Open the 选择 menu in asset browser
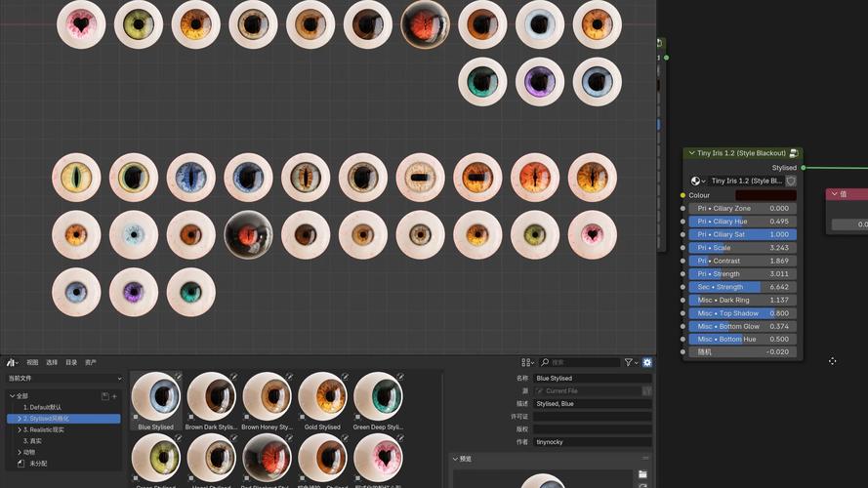Screen dimensions: 868x488 (x=52, y=362)
